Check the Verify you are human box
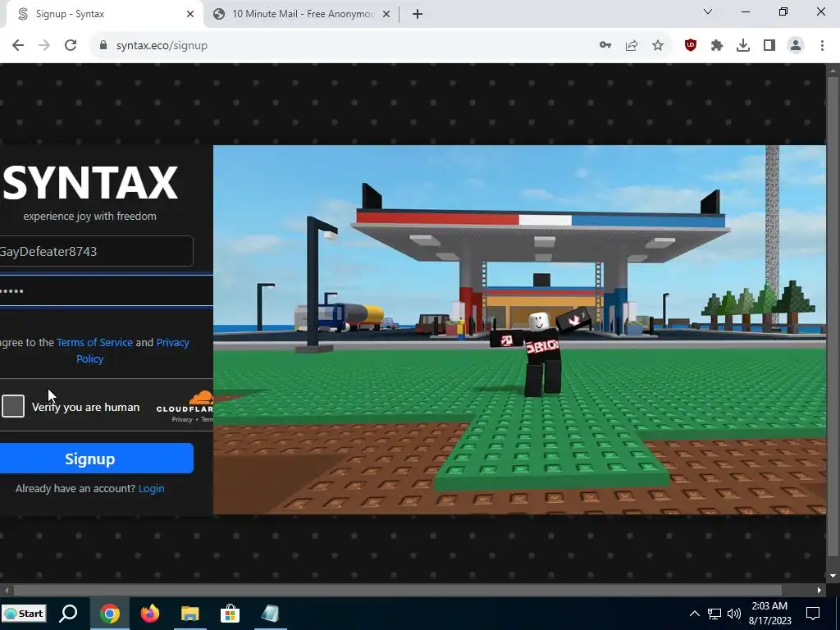 (13, 406)
